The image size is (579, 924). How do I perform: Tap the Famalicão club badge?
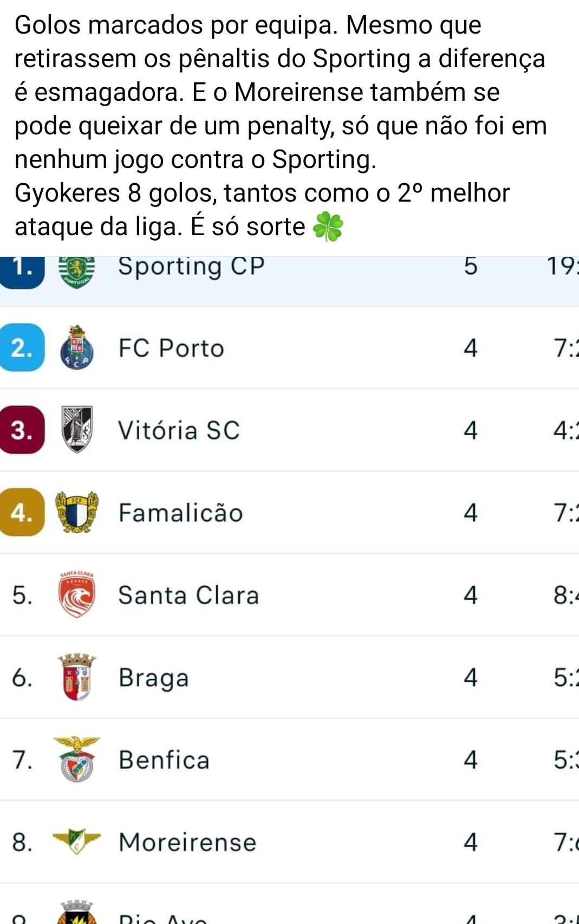(77, 512)
